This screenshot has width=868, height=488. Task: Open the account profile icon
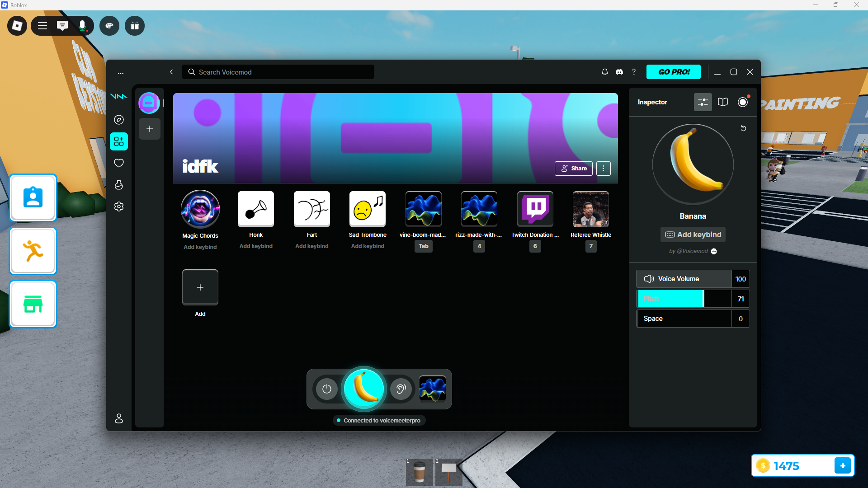pos(119,418)
